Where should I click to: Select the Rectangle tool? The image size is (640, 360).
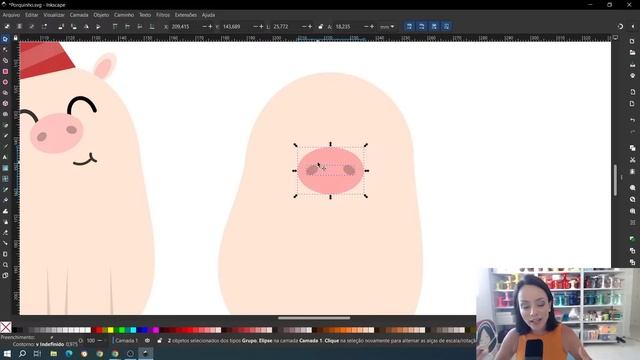coord(5,71)
